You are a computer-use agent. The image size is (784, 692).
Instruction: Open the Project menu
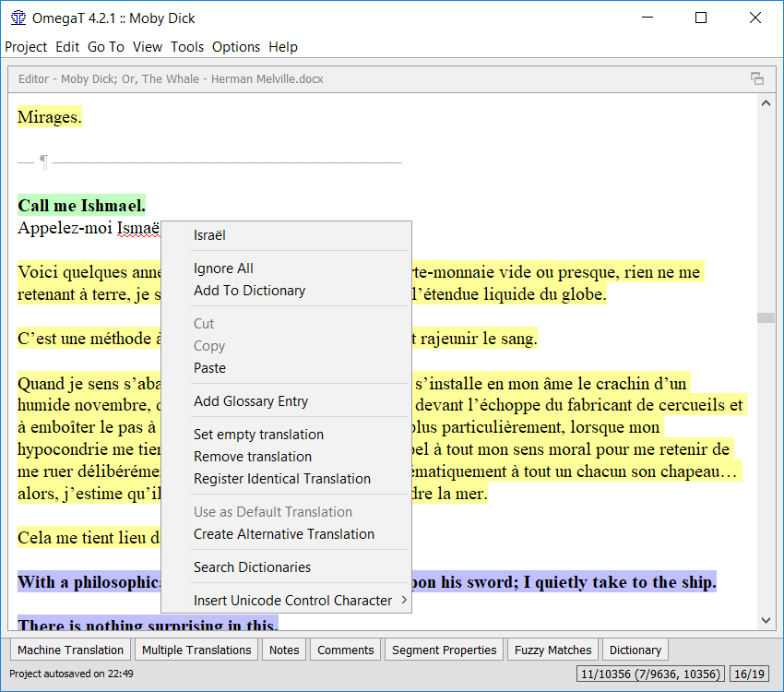coord(26,47)
